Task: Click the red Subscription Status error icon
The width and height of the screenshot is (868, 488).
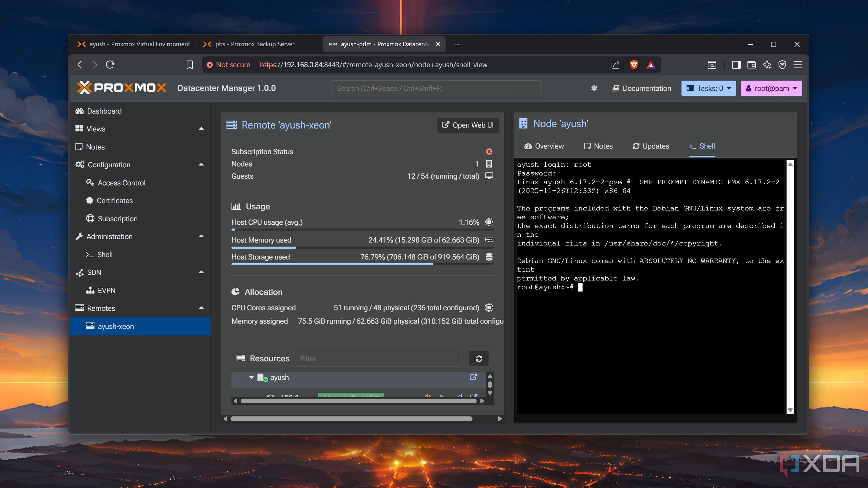Action: (x=489, y=152)
